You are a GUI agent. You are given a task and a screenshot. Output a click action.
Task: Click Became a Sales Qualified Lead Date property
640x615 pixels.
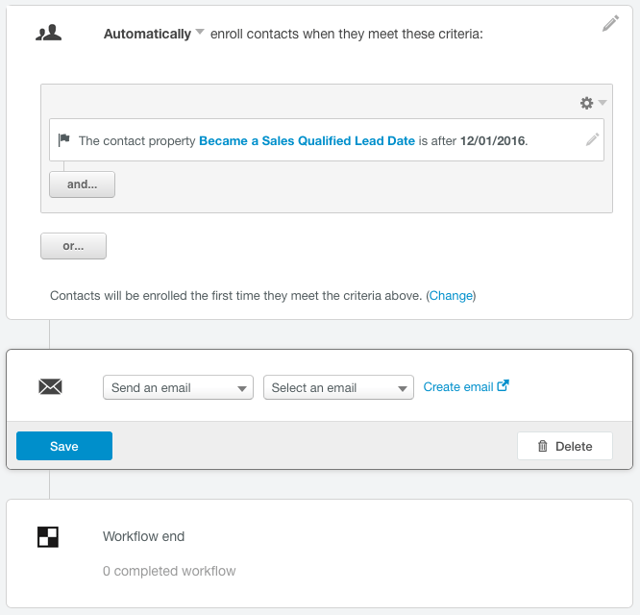[x=307, y=141]
